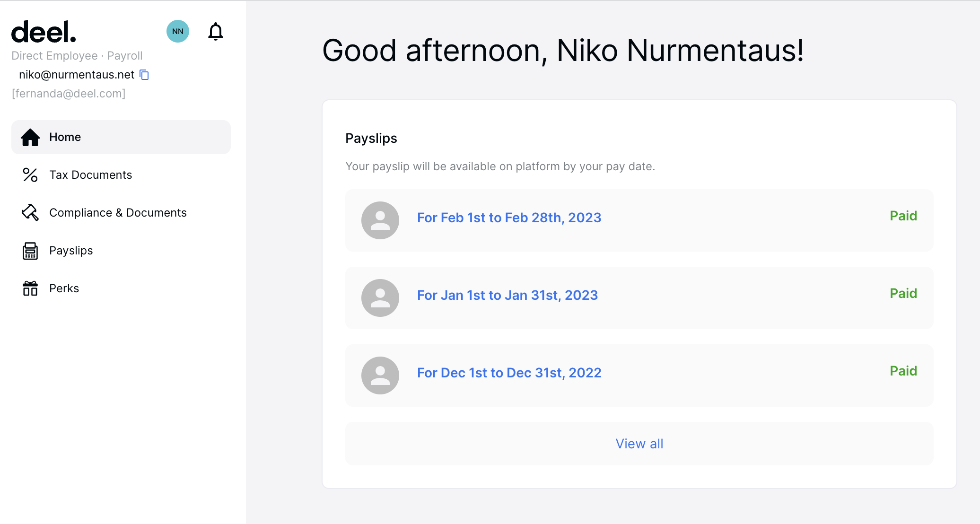Go to Home in the sidebar
This screenshot has width=980, height=524.
point(65,137)
